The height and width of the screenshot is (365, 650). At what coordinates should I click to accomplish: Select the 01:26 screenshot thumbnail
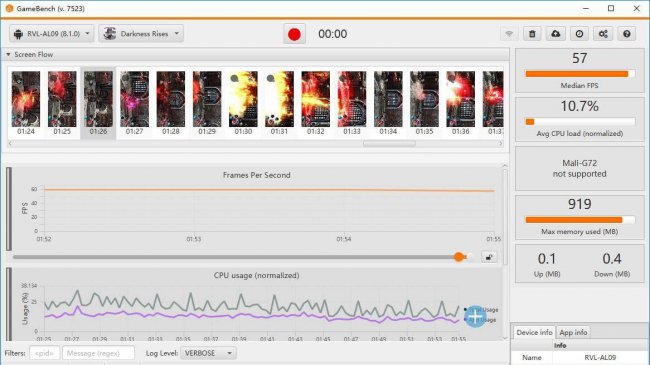coord(98,103)
